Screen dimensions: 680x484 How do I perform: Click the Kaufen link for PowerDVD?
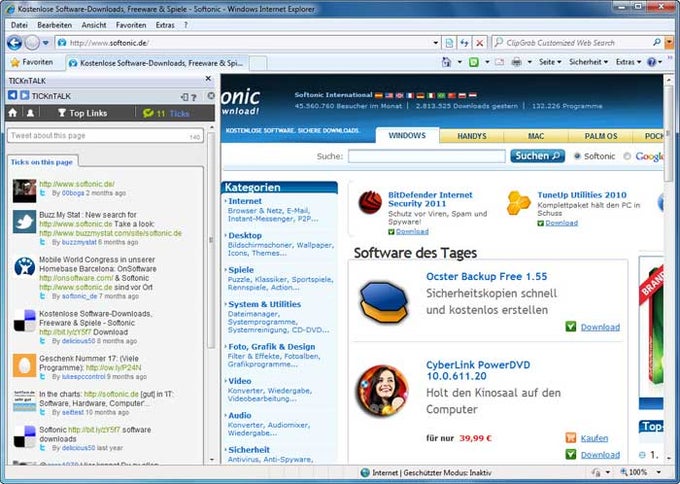pos(594,438)
